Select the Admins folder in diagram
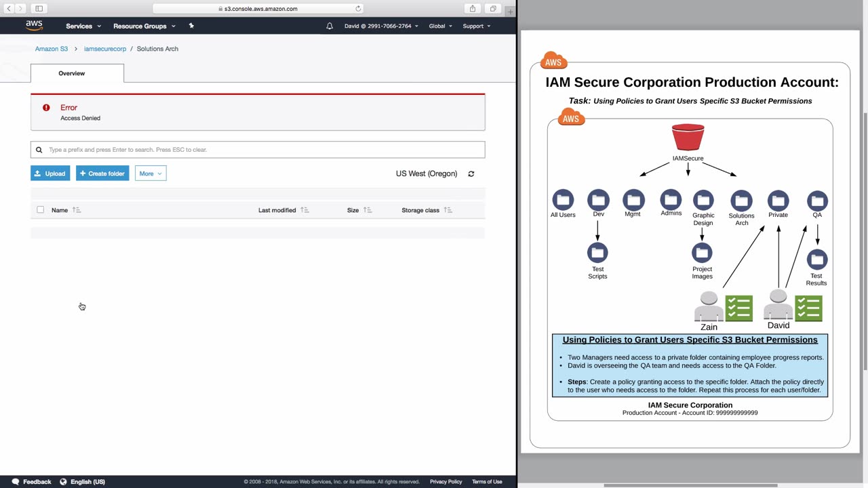 [x=671, y=199]
